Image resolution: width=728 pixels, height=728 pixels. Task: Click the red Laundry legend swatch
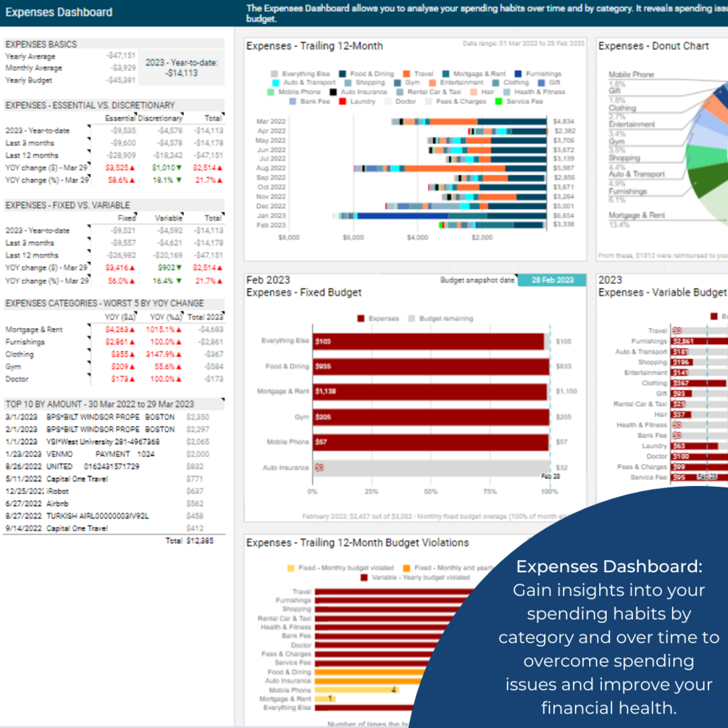342,101
